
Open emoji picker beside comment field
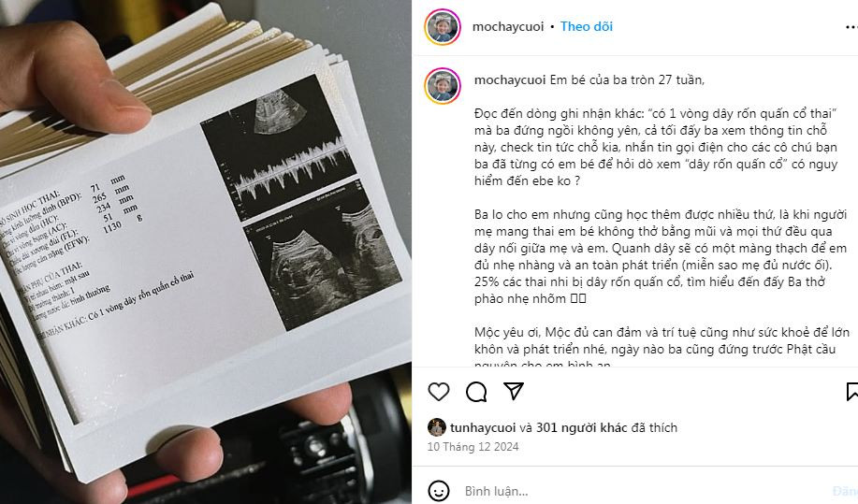point(438,491)
